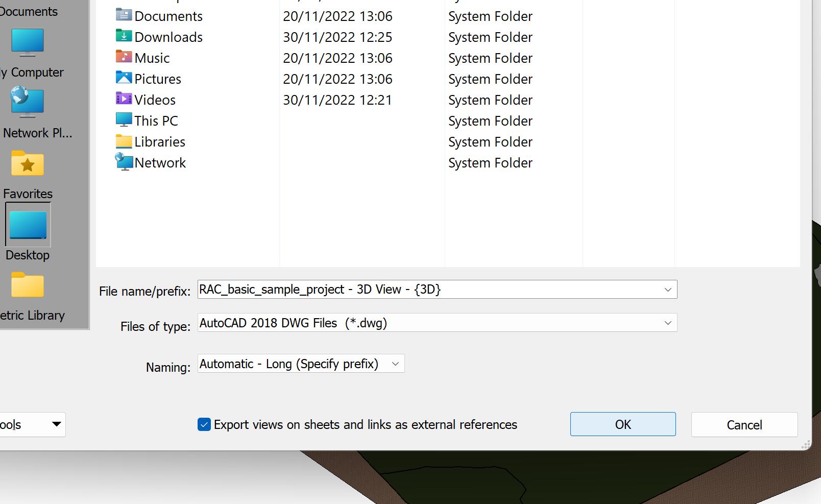Screen dimensions: 821x504
Task: Click System Folder type in This PC row
Action: pyautogui.click(x=490, y=121)
